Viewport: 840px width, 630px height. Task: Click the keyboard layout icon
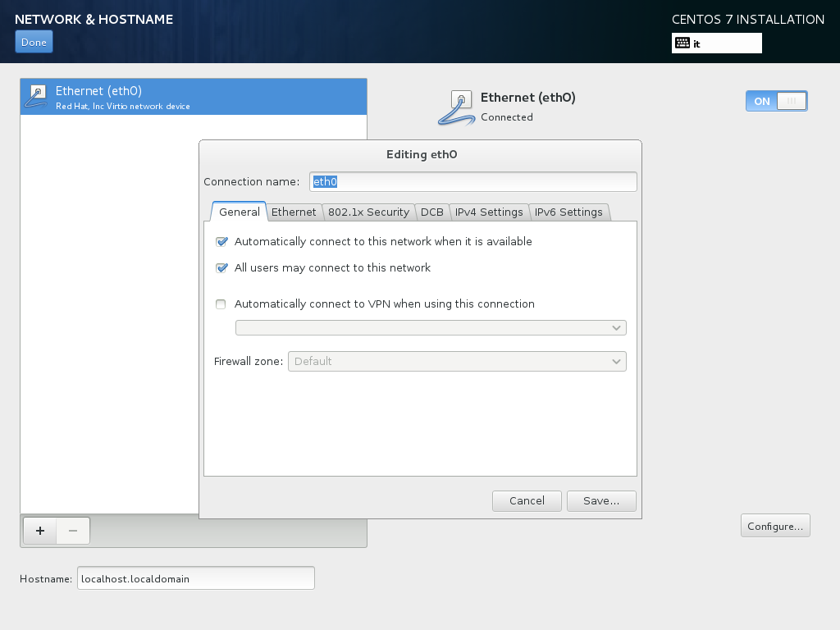click(x=682, y=43)
